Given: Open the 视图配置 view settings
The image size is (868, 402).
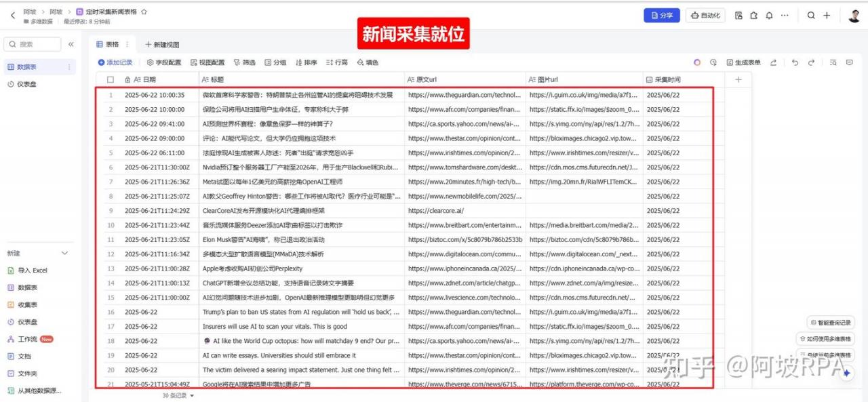Looking at the screenshot, I should click(208, 62).
